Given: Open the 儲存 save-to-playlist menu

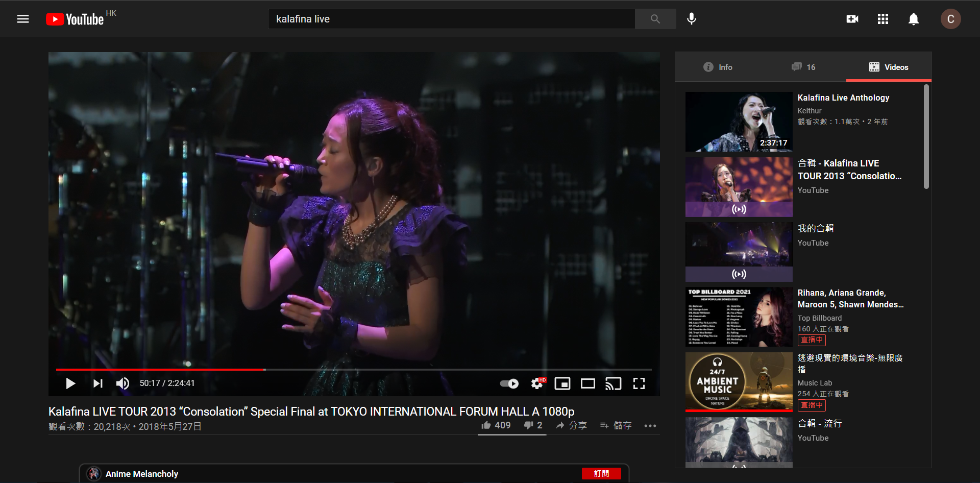Looking at the screenshot, I should tap(616, 426).
